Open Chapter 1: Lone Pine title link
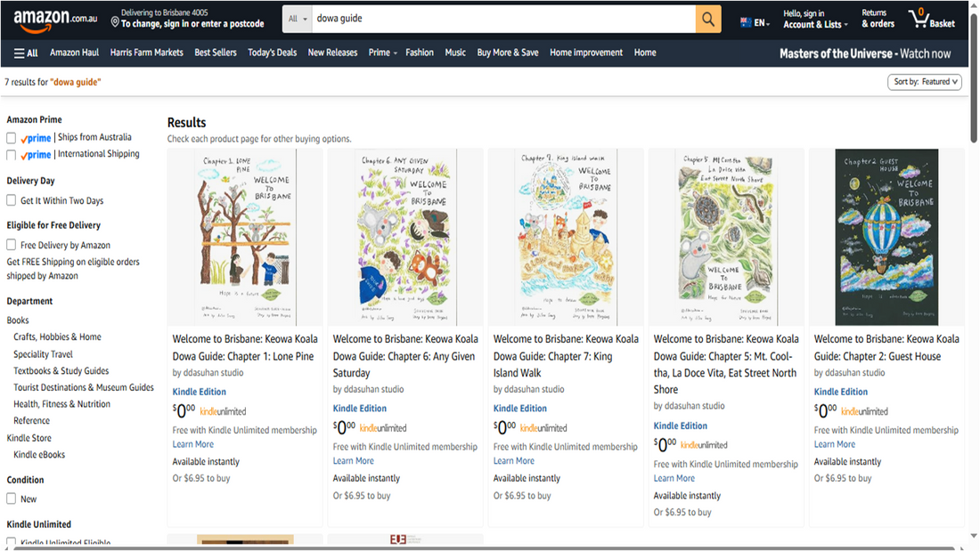This screenshot has width=980, height=551. pos(245,347)
